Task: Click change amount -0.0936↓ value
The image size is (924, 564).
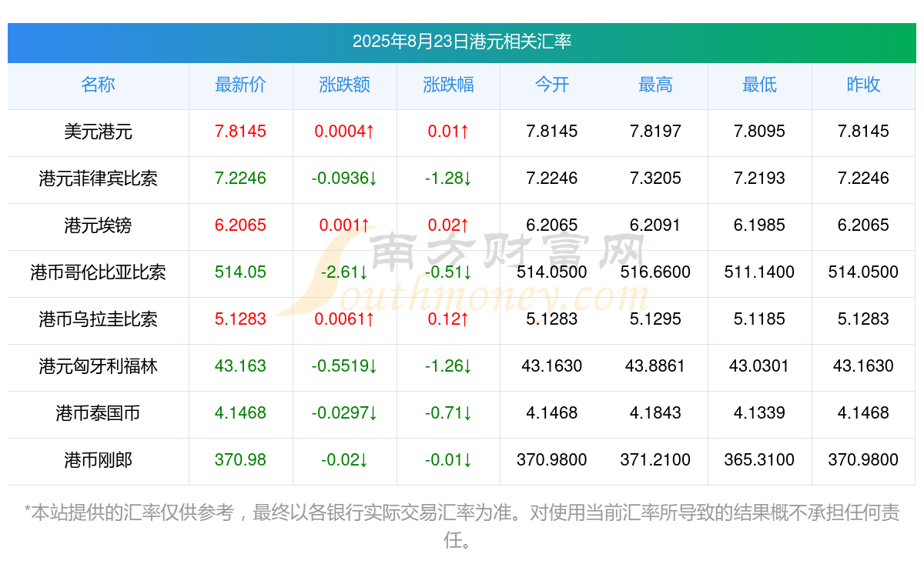Action: pyautogui.click(x=344, y=179)
